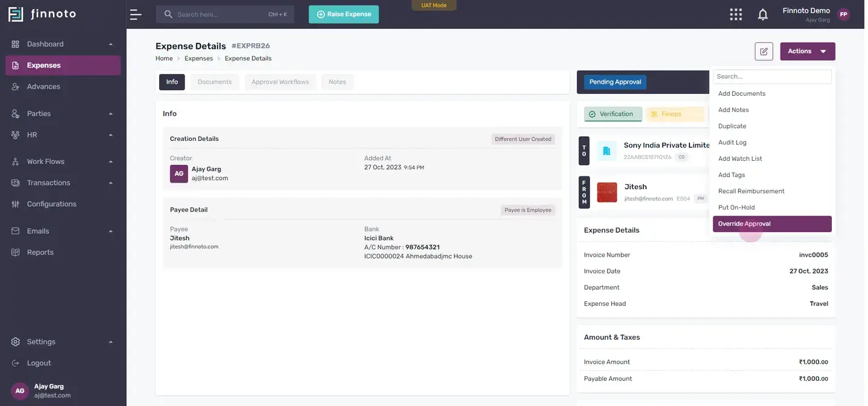
Task: Click jitesh@finnoto.com under Payee
Action: coord(194,247)
